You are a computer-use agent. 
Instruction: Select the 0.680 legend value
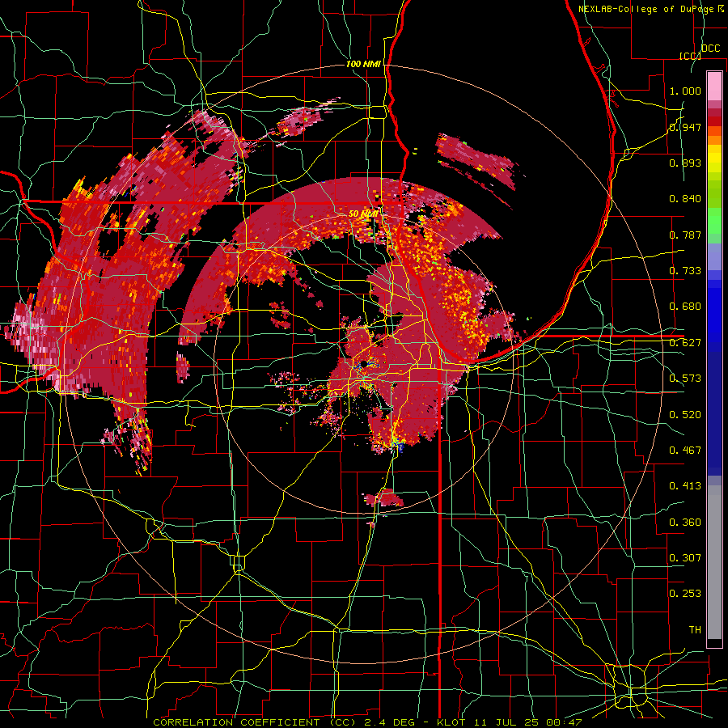[685, 307]
